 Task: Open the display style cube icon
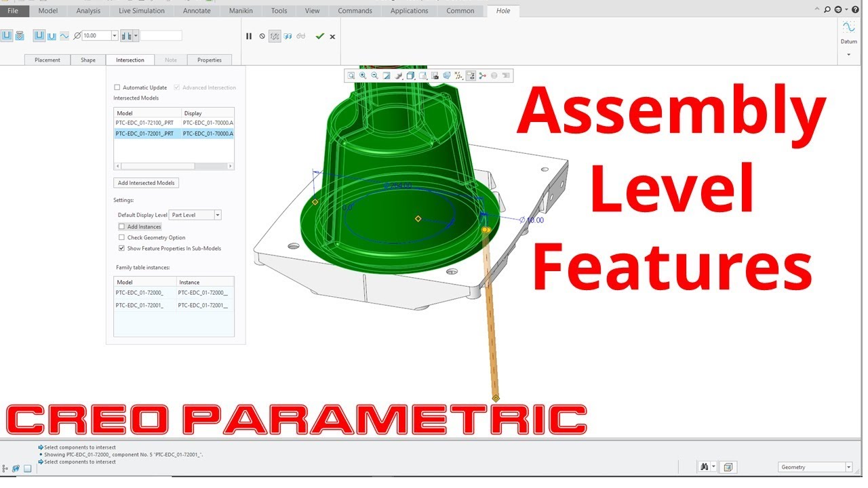point(410,75)
